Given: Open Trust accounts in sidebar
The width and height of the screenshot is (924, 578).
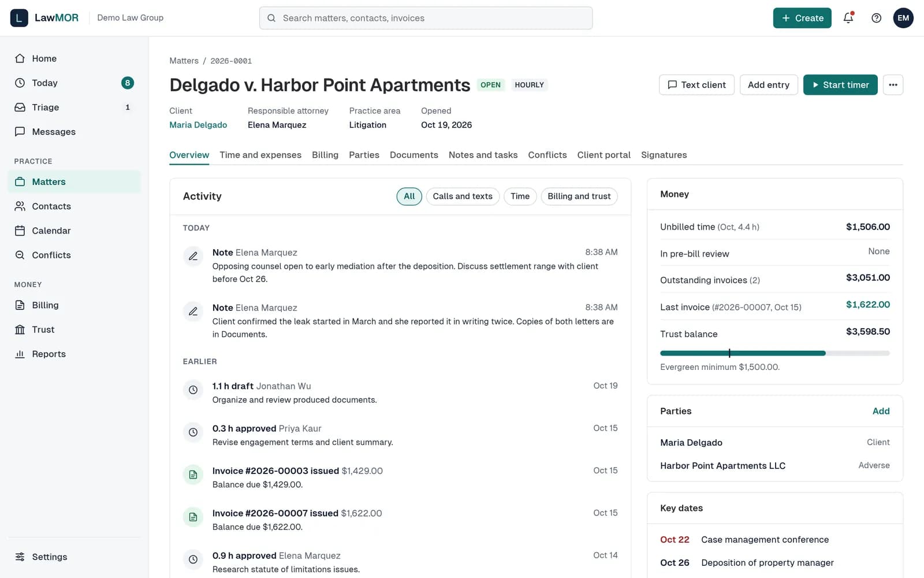Looking at the screenshot, I should tap(74, 329).
